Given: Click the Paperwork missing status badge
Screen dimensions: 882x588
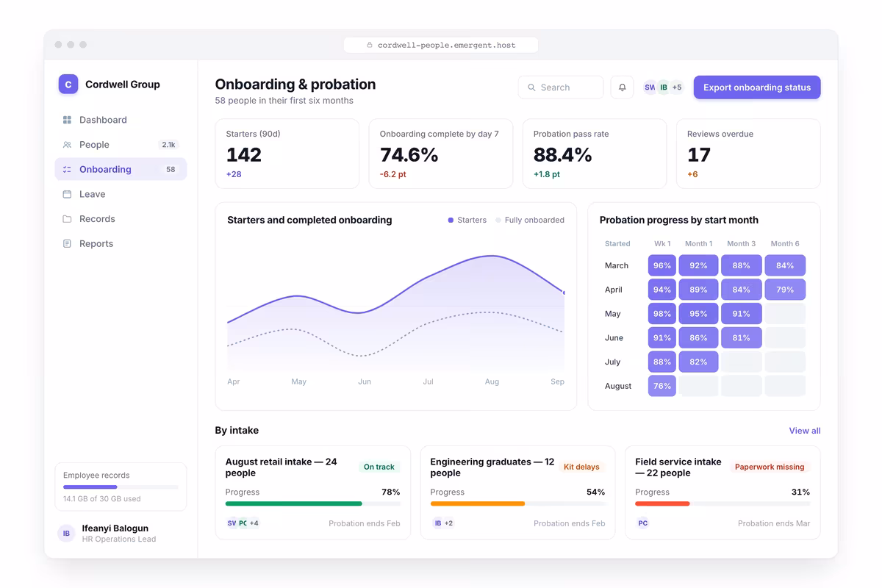Looking at the screenshot, I should pyautogui.click(x=770, y=467).
